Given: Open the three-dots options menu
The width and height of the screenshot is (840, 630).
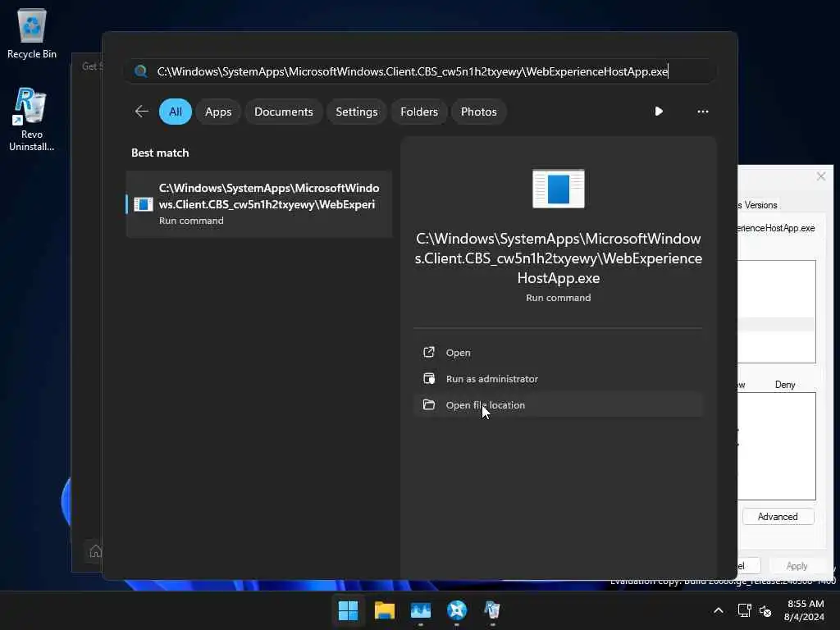Looking at the screenshot, I should click(703, 112).
